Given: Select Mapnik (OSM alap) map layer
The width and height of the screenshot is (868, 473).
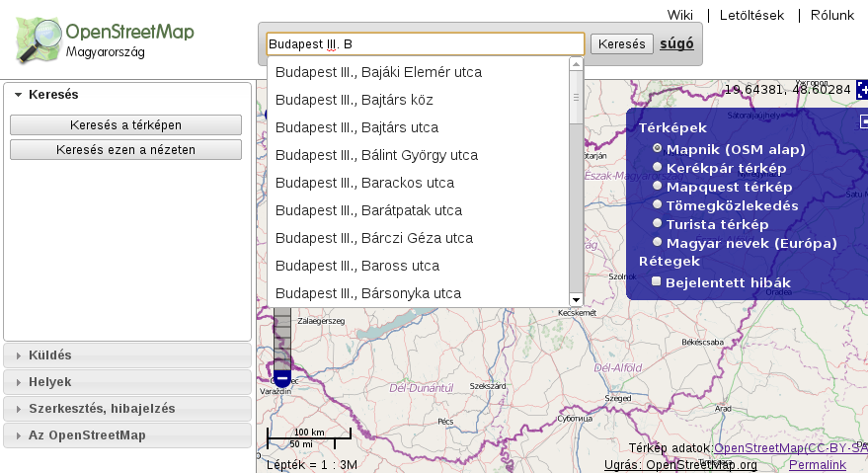Looking at the screenshot, I should [x=657, y=148].
